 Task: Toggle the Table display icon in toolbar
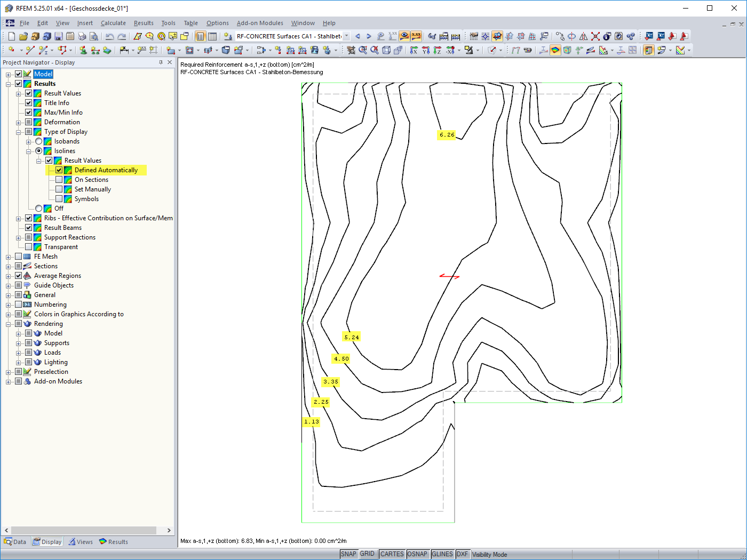pyautogui.click(x=212, y=36)
